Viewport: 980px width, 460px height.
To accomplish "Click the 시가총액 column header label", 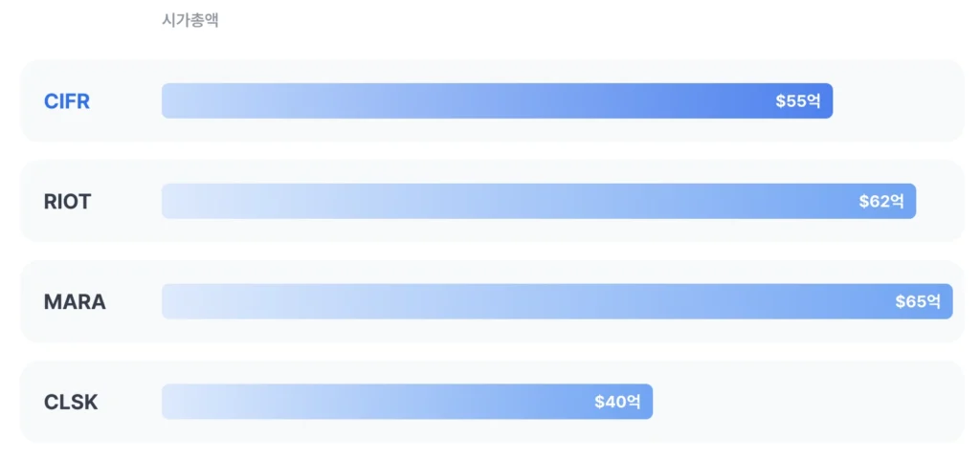I will tap(190, 19).
